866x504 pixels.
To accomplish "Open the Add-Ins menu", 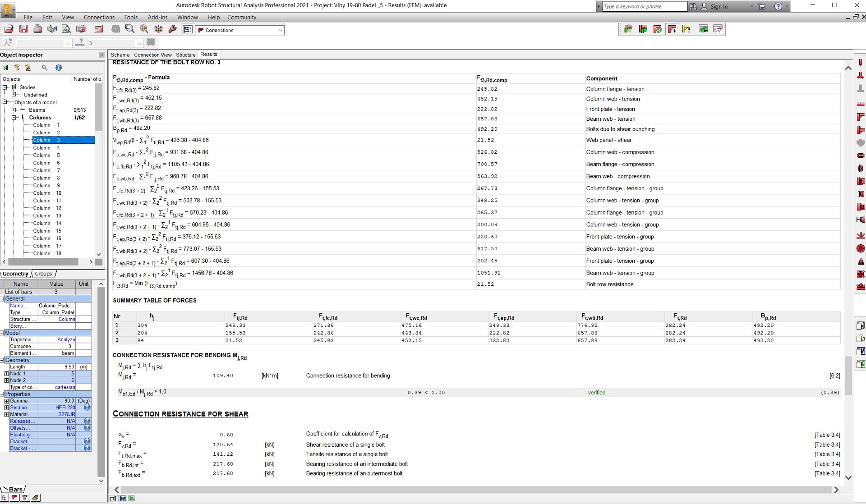I will coord(157,17).
